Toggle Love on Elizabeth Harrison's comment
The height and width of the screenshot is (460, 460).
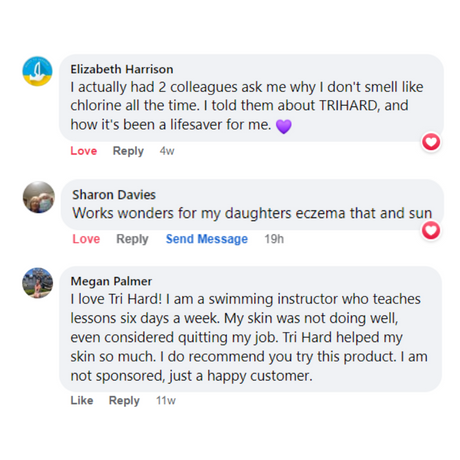point(84,151)
